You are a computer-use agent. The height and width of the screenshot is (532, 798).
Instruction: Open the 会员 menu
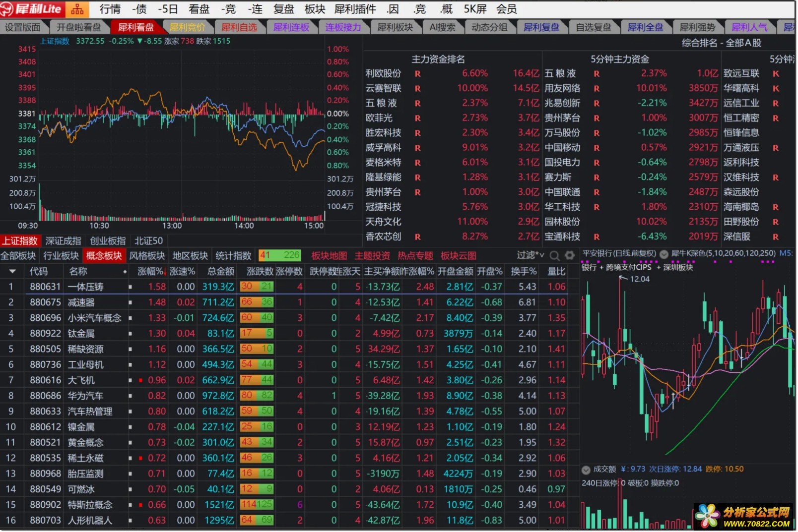click(506, 9)
